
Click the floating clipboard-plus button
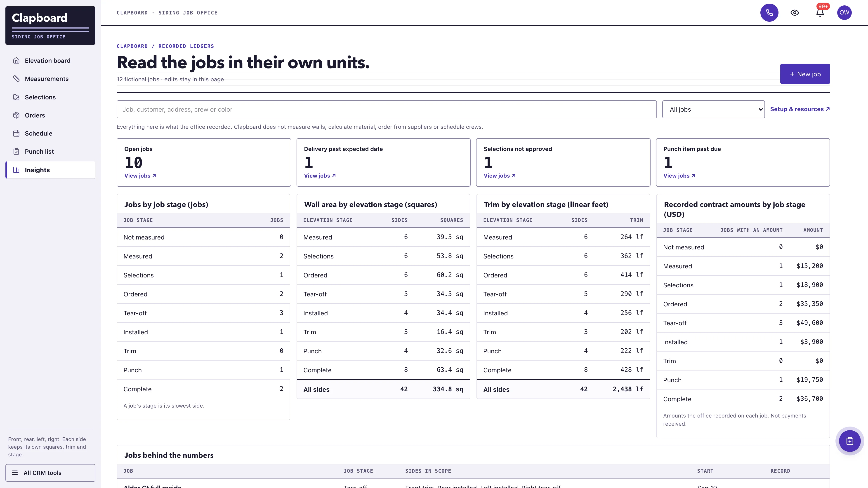[849, 441]
